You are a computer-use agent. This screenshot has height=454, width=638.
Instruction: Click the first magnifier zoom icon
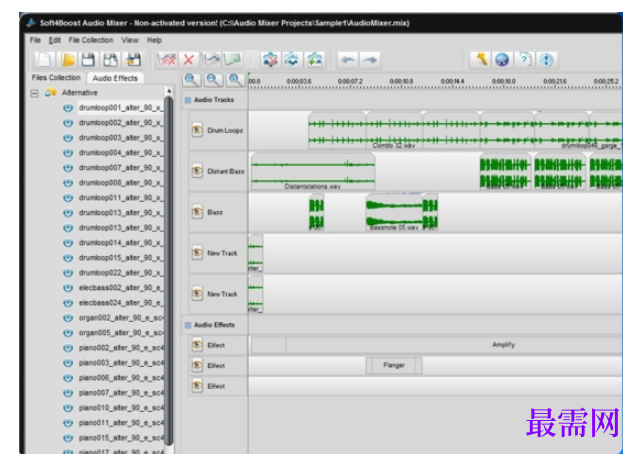[191, 80]
